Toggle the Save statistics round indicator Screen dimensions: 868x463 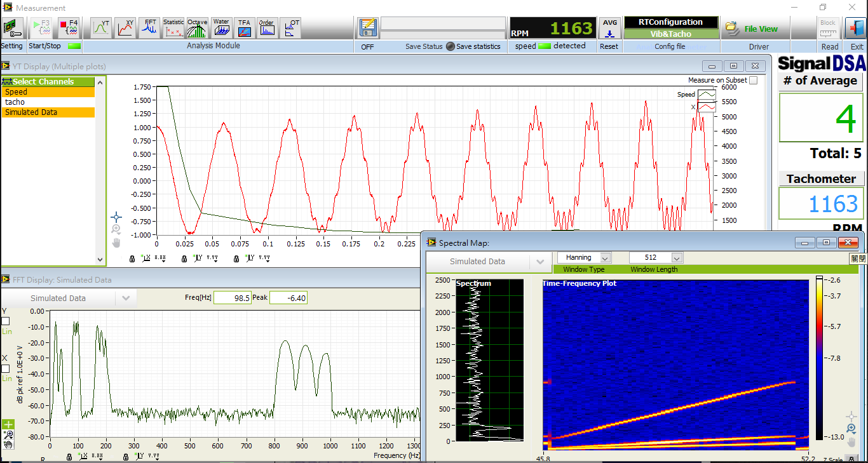450,46
